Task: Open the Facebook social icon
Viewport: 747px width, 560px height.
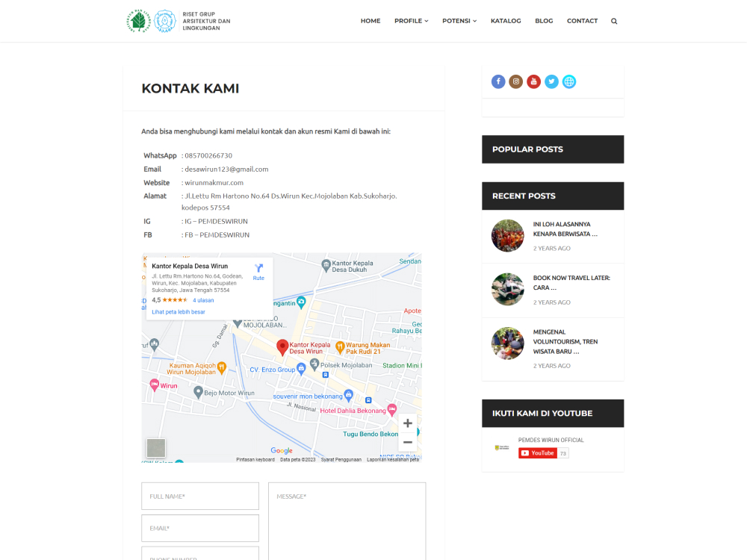Action: [x=498, y=81]
